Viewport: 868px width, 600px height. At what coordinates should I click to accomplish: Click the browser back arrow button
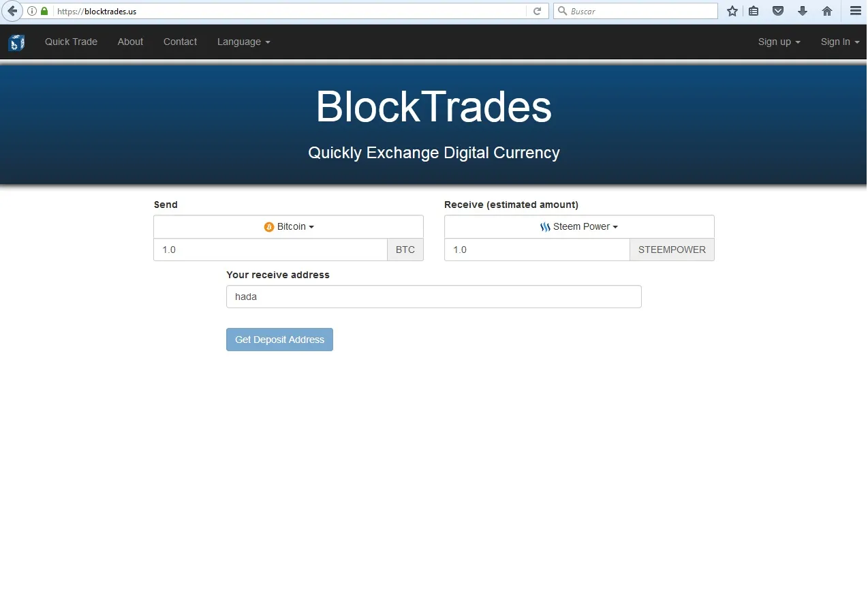[12, 11]
